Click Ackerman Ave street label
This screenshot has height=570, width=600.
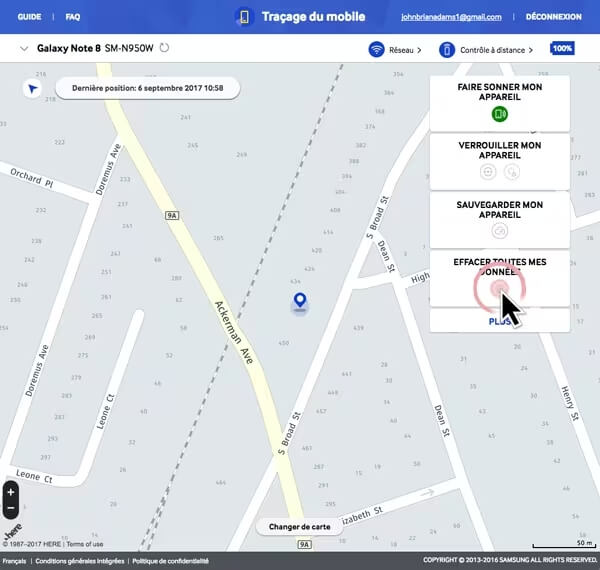pos(234,332)
